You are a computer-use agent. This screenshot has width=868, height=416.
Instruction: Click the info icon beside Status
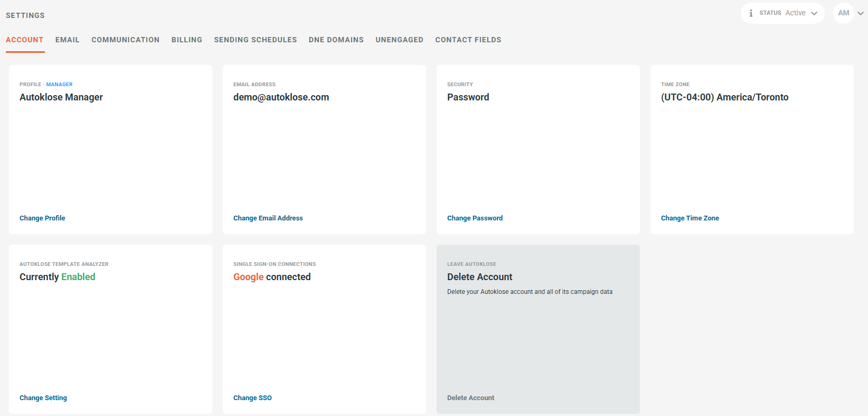pyautogui.click(x=751, y=13)
